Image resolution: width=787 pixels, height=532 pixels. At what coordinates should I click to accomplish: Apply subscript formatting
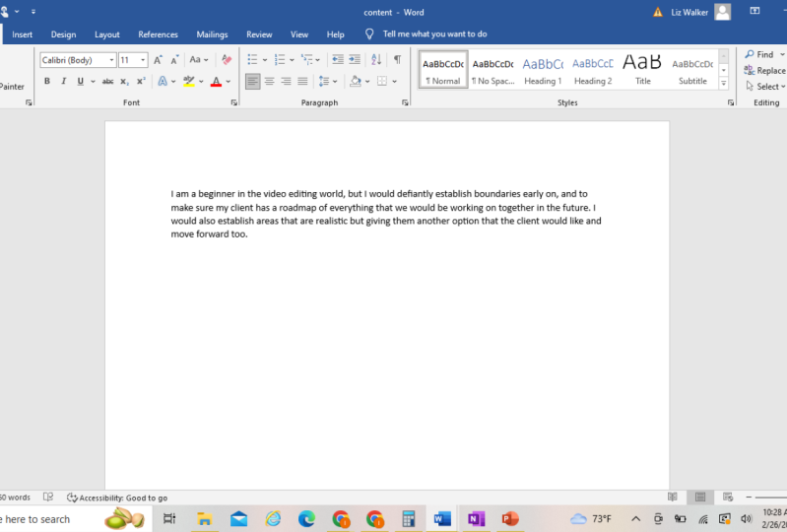(x=125, y=81)
